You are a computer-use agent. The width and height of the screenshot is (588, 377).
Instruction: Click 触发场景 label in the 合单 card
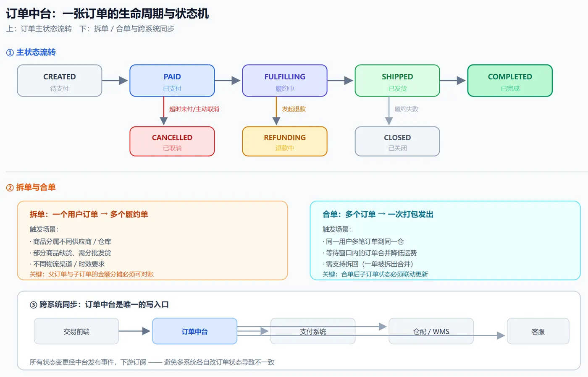tap(336, 229)
